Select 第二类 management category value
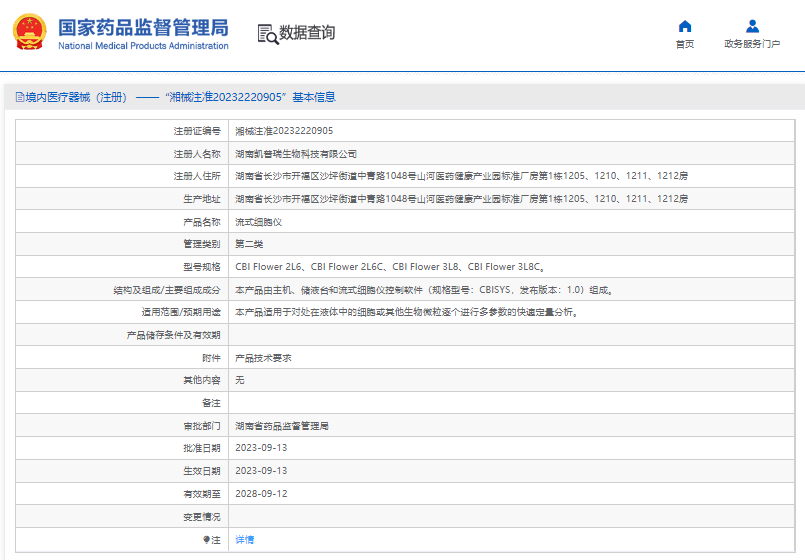805x560 pixels. tap(249, 244)
